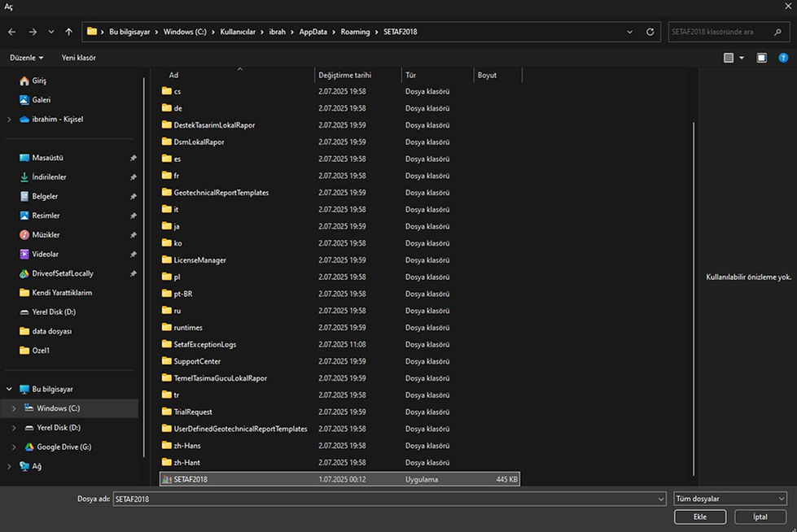Image resolution: width=797 pixels, height=532 pixels.
Task: Open DriveofSetafLocally in the sidebar
Action: (x=63, y=274)
